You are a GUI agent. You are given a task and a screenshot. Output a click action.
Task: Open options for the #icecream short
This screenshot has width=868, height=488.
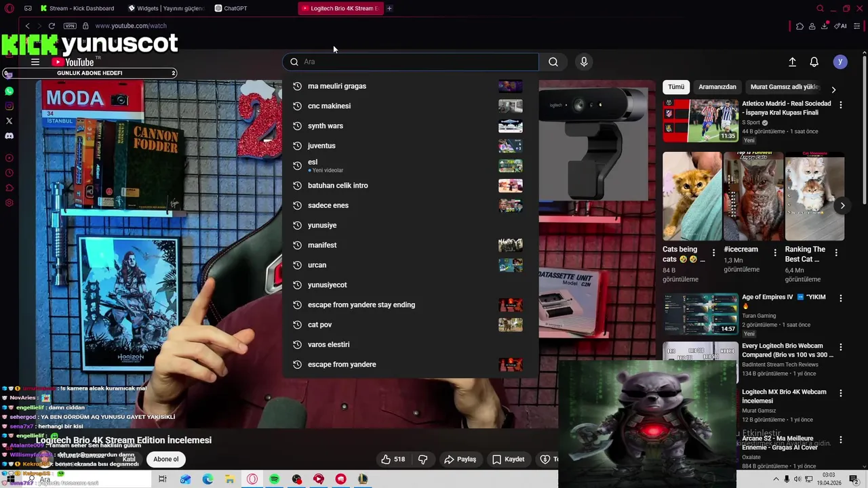(775, 252)
